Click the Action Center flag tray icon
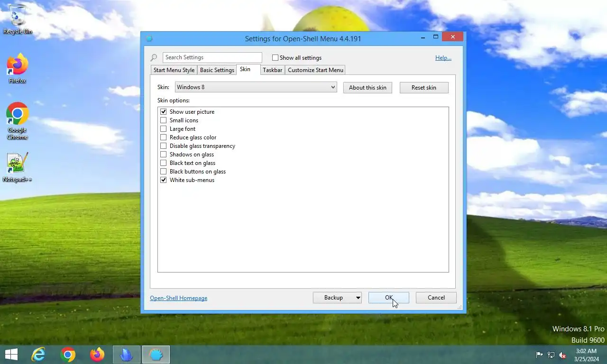The image size is (607, 364). point(539,355)
